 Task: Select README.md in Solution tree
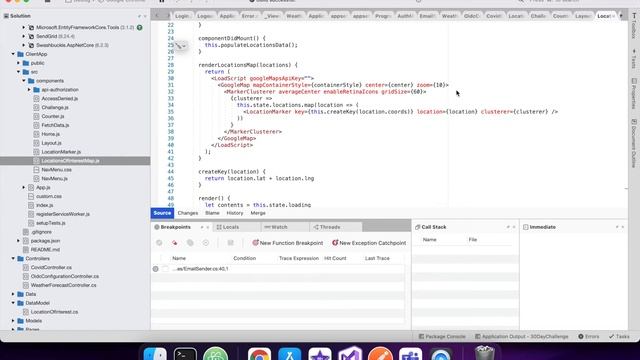(45, 249)
